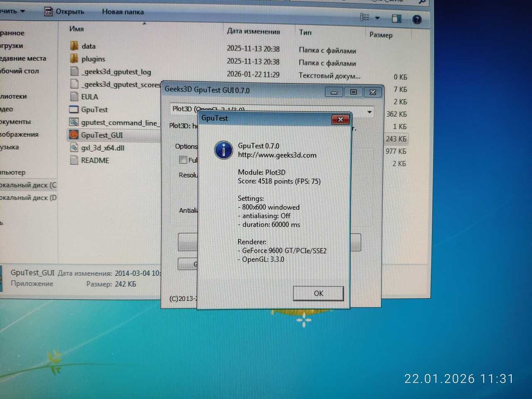Select the _geeks3d_gputest_log text file icon
532x399 pixels.
74,71
